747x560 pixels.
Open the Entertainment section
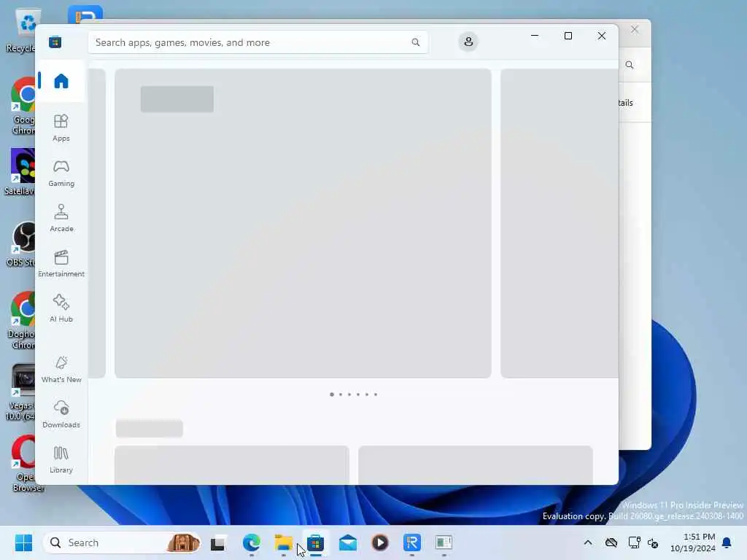pyautogui.click(x=61, y=264)
